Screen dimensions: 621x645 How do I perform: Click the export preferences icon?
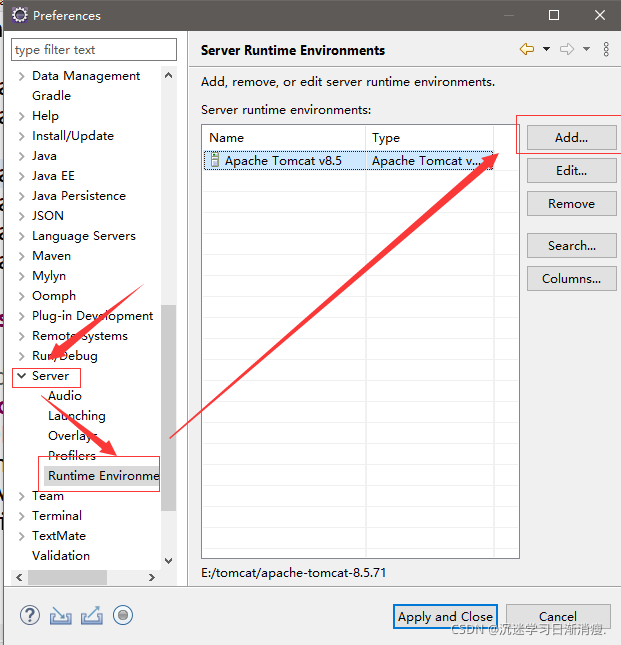tap(91, 616)
